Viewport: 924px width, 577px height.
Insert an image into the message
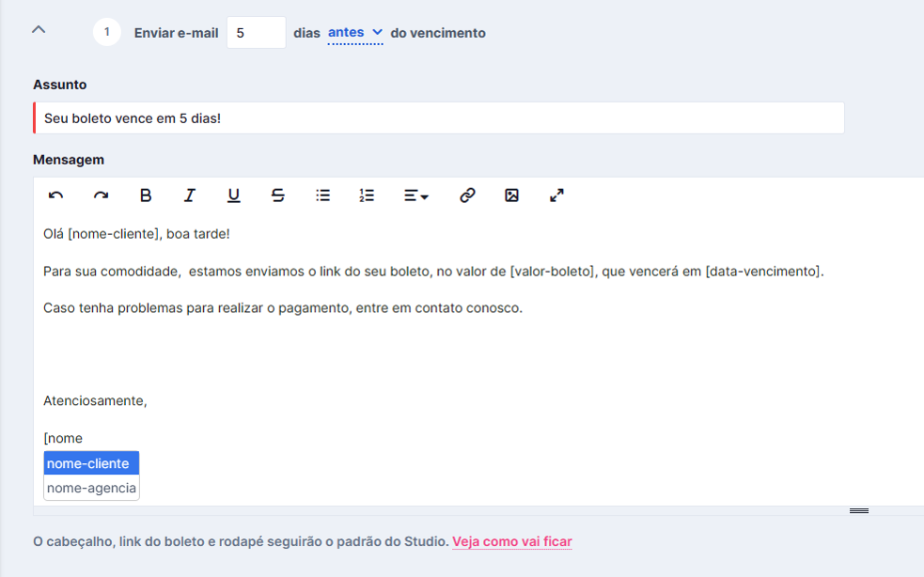click(x=511, y=195)
